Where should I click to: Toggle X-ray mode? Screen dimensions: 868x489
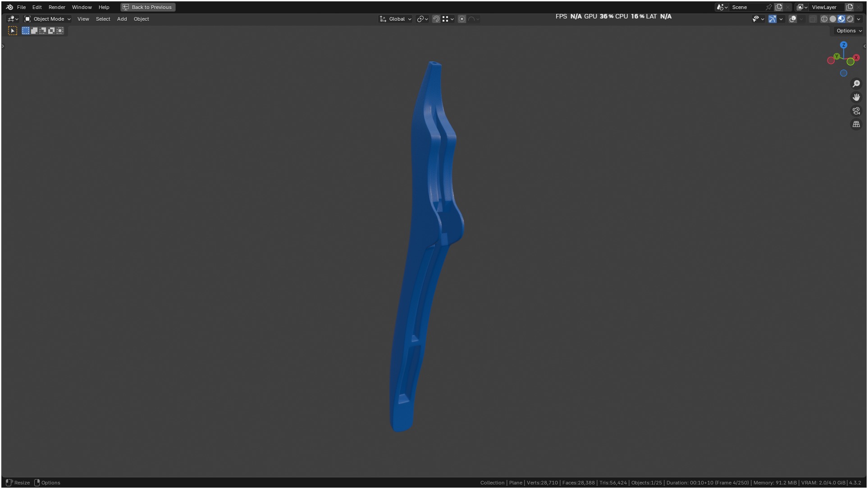point(813,19)
